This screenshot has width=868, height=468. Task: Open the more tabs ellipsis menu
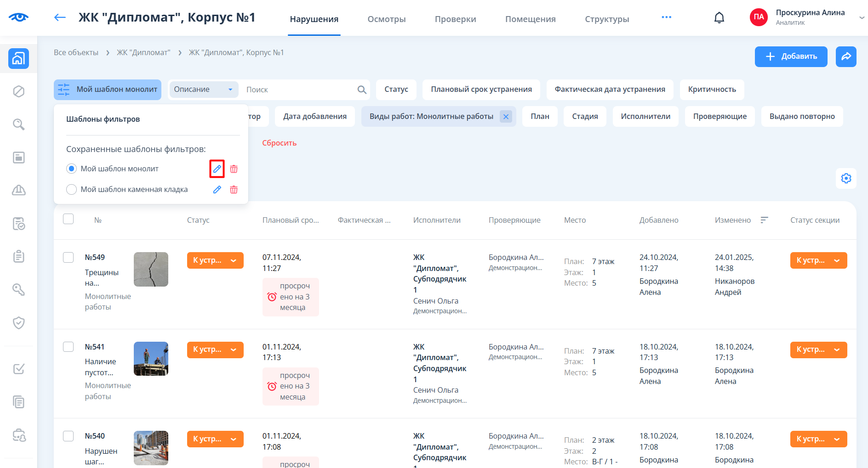pyautogui.click(x=666, y=17)
